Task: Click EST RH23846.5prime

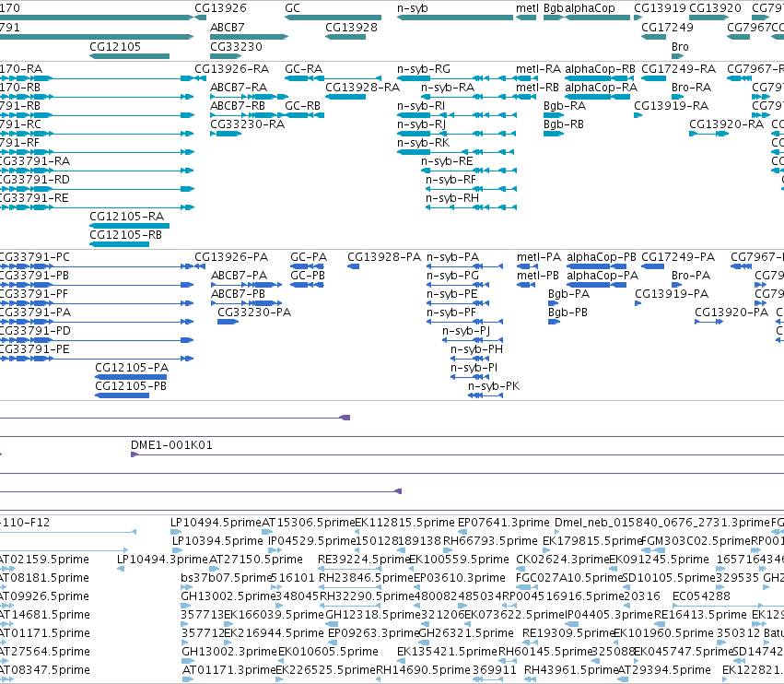Action: [x=366, y=578]
